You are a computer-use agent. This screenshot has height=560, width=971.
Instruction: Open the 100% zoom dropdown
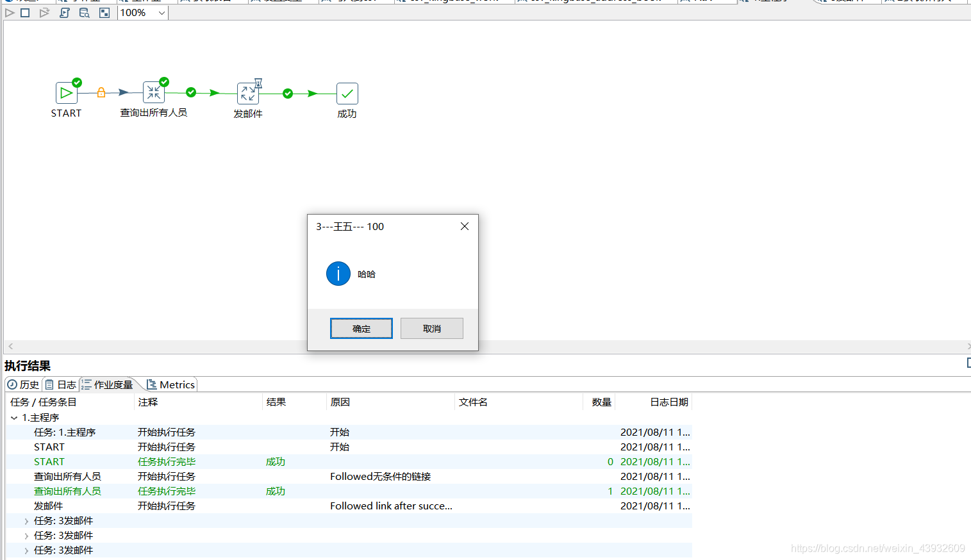pos(143,13)
